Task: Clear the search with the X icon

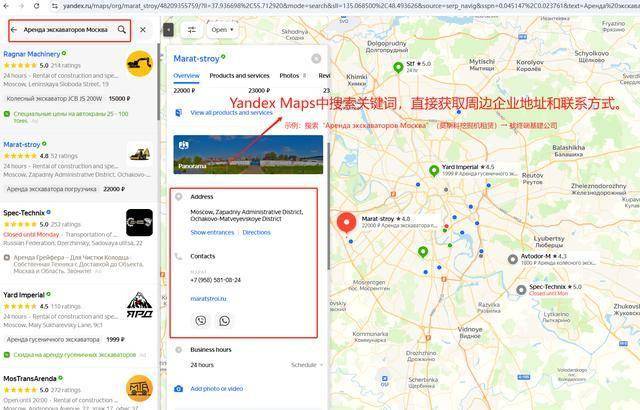Action: 143,30
